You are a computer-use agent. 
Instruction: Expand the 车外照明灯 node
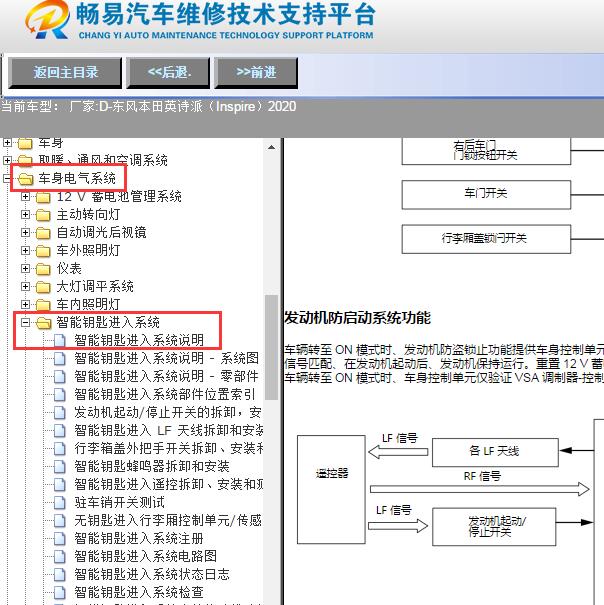(25, 250)
